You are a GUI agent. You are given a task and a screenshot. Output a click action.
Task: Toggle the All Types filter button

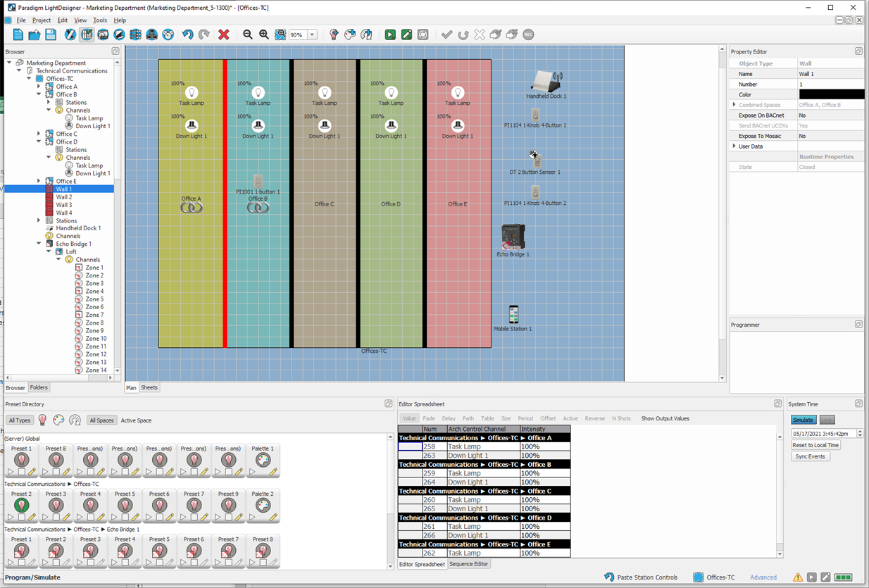(x=20, y=420)
